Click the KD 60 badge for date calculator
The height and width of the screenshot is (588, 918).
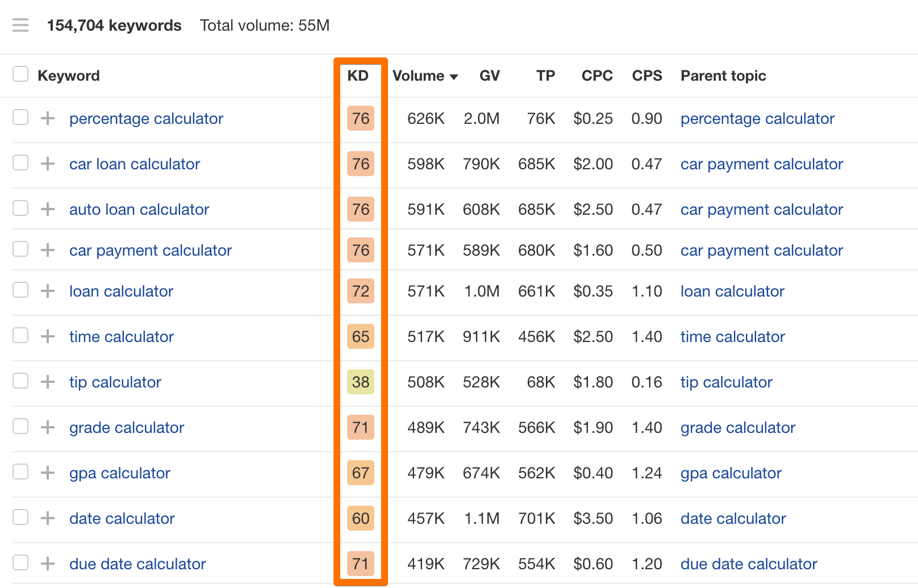pos(360,519)
